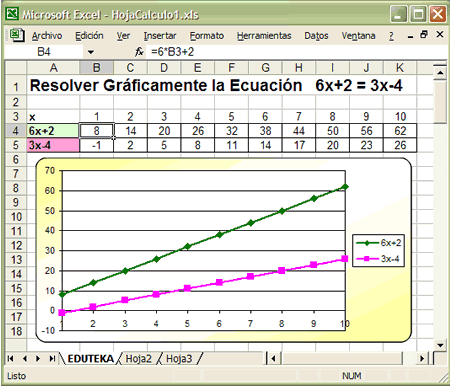Click the pink 3x-4 label cell
The image size is (450, 386).
coord(53,145)
